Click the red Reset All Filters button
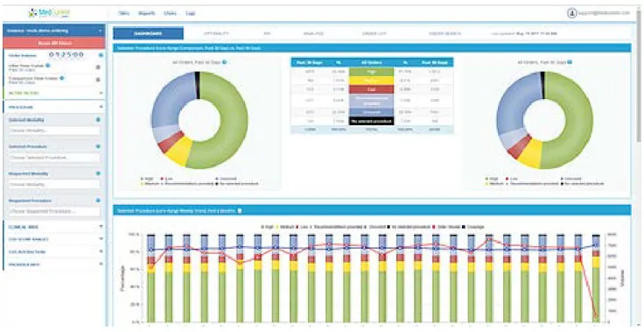Viewport: 644px width, 332px height. (x=54, y=43)
